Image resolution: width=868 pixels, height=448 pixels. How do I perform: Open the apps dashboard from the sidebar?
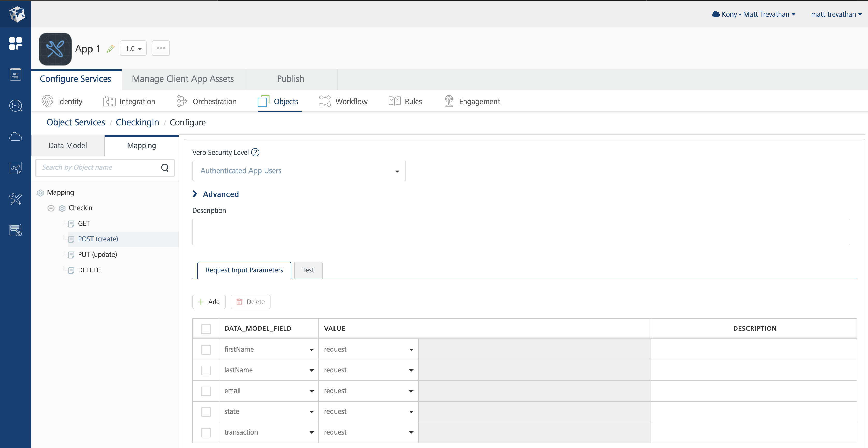pyautogui.click(x=15, y=44)
